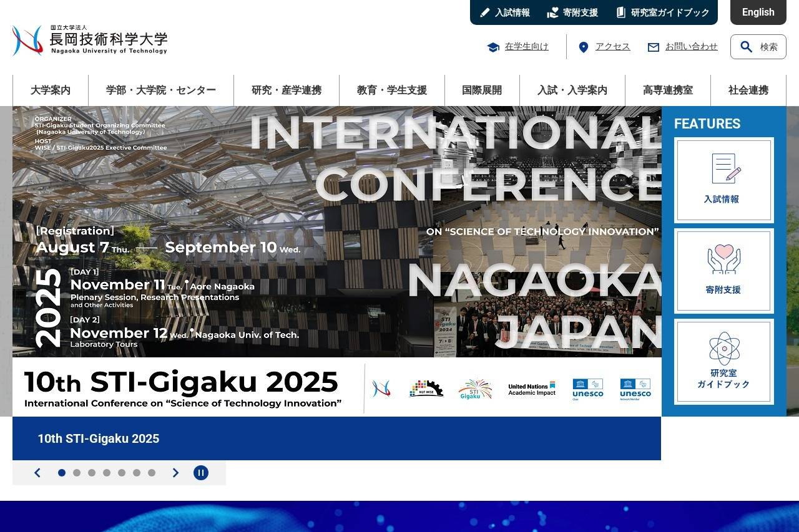This screenshot has height=532, width=799.
Task: Click the 検索 search button
Action: [x=758, y=47]
